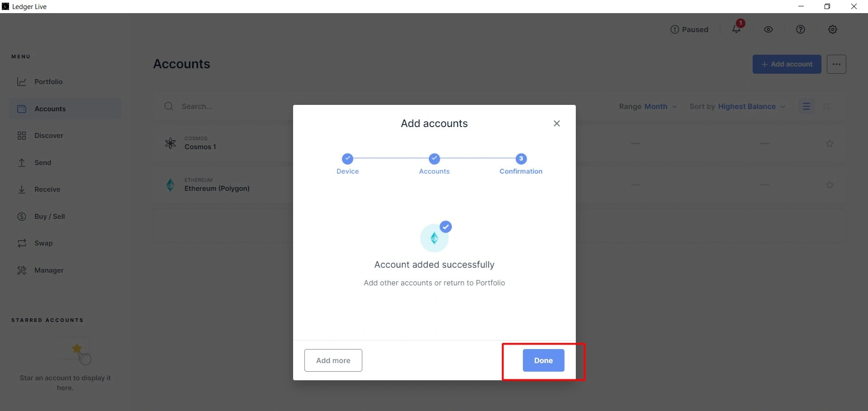Toggle the discreet mode eye icon
This screenshot has width=868, height=411.
768,29
